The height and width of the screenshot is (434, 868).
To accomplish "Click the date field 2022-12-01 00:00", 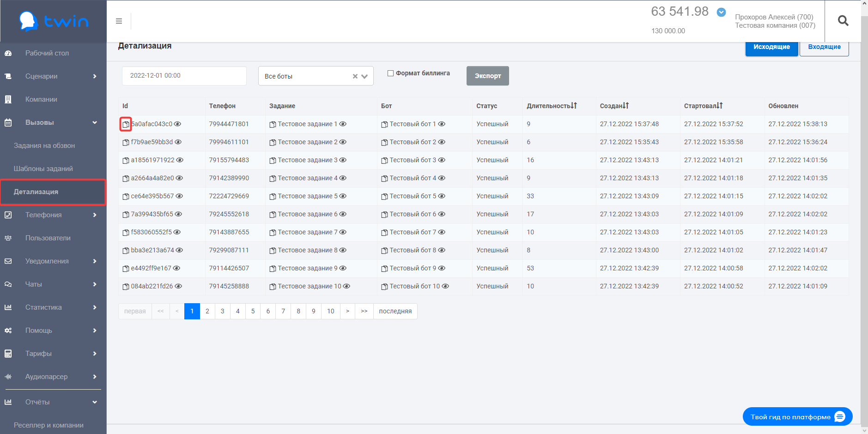I will pos(184,76).
